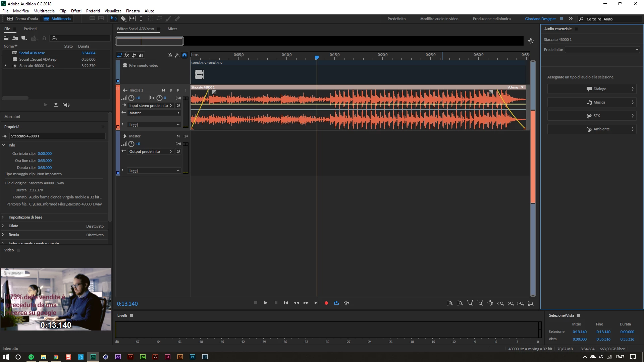Switch to the Mixer tab

tap(172, 29)
